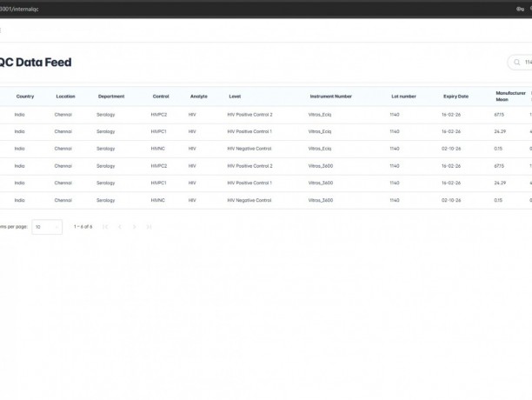The image size is (532, 400).
Task: Go to next page of results
Action: coord(135,227)
